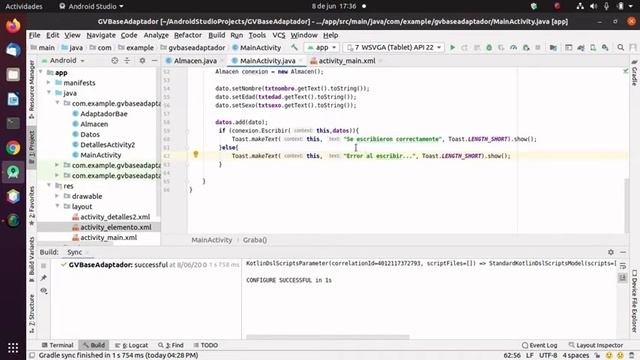Open Build panel gear settings
Image resolution: width=640 pixels, height=360 pixels.
(611, 252)
